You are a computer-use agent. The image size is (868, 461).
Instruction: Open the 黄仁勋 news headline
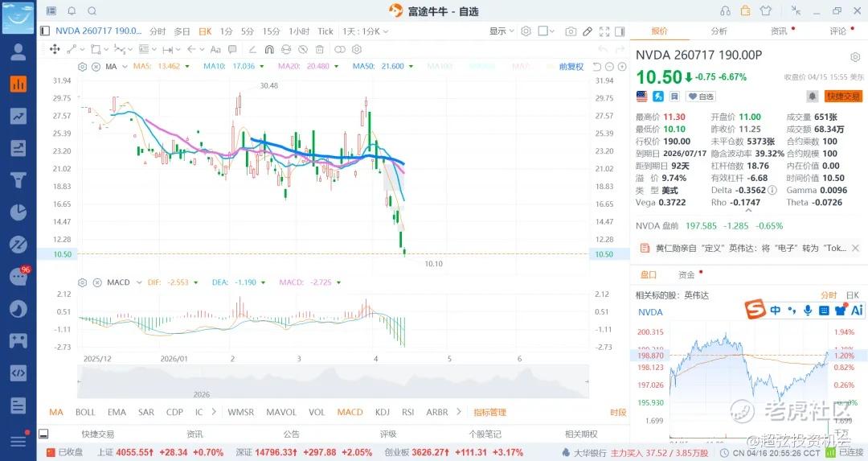[750, 249]
